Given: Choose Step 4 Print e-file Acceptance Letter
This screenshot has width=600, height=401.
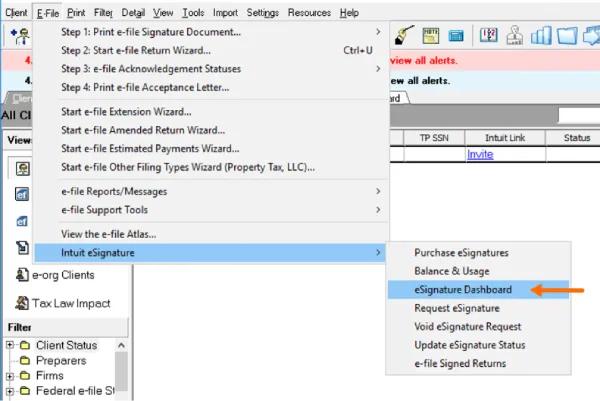Looking at the screenshot, I should (211, 87).
